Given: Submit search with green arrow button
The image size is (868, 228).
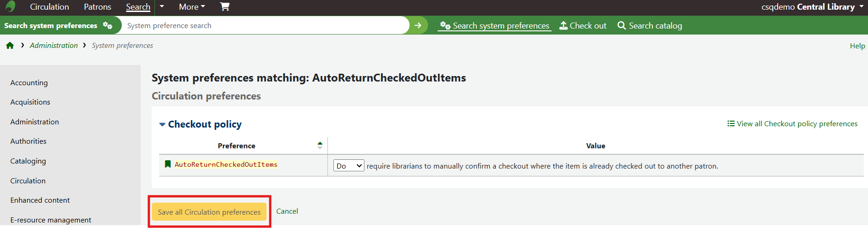Looking at the screenshot, I should point(418,25).
